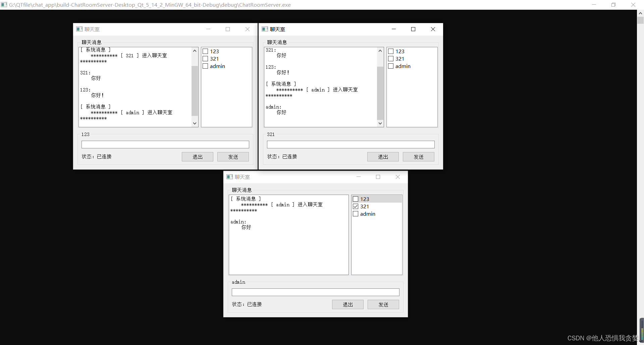The height and width of the screenshot is (345, 644).
Task: Click the console window scroll-up arrow
Action: (x=640, y=13)
